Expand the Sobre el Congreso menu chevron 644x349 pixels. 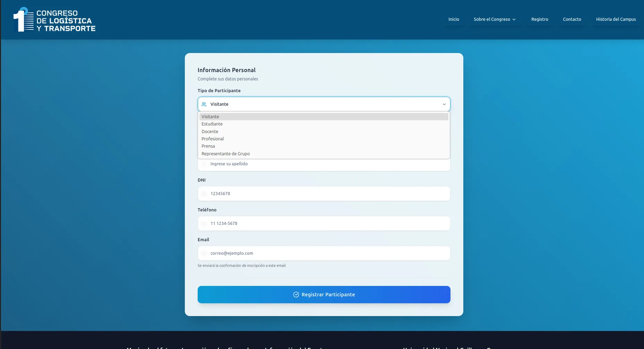[x=514, y=19]
